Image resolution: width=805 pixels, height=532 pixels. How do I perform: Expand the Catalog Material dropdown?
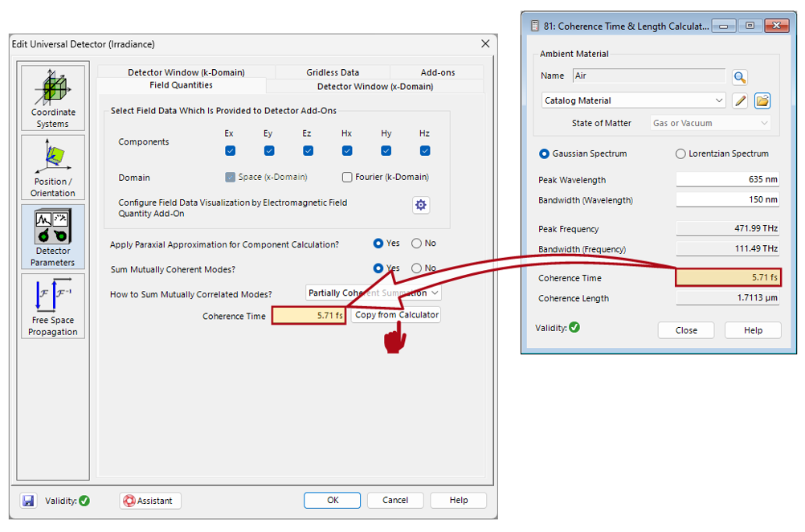(633, 100)
